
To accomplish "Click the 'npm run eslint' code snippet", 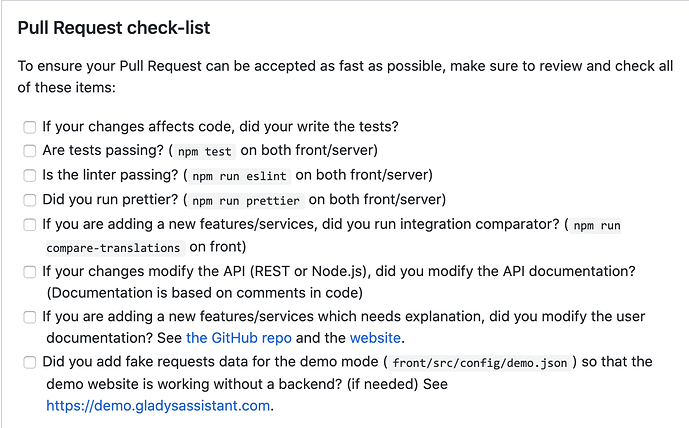I will (x=239, y=176).
